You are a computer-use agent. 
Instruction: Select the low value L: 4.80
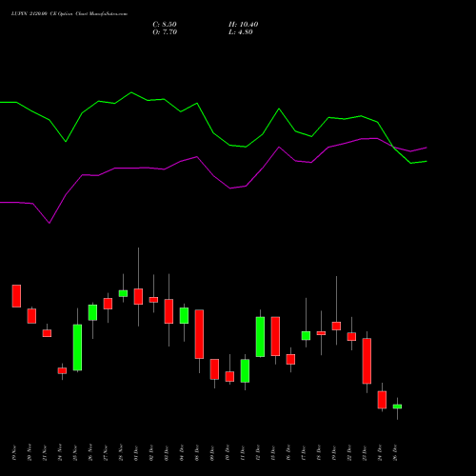(x=241, y=32)
